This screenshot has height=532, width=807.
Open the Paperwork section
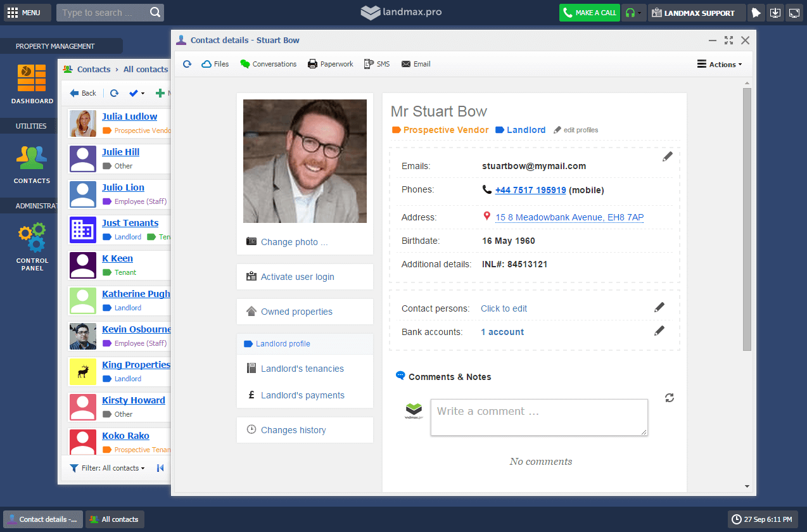[331, 64]
